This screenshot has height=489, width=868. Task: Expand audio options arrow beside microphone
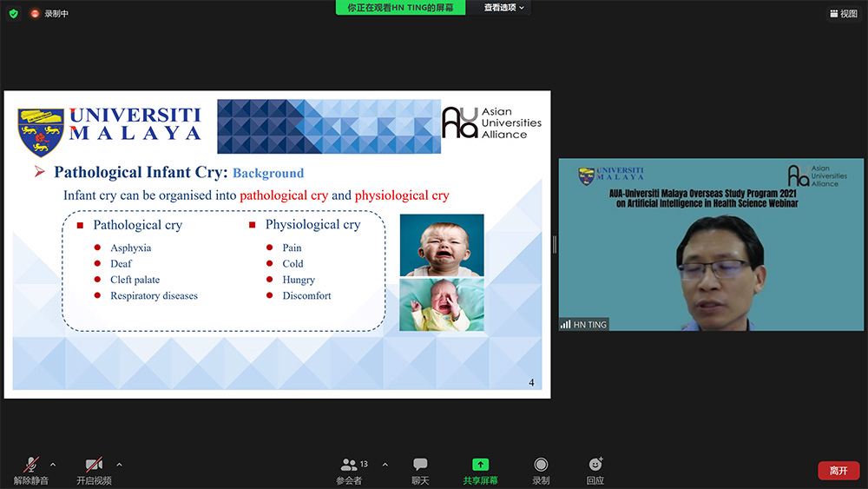pyautogui.click(x=53, y=465)
